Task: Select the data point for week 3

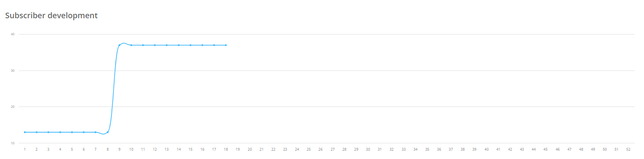Action: [48, 132]
